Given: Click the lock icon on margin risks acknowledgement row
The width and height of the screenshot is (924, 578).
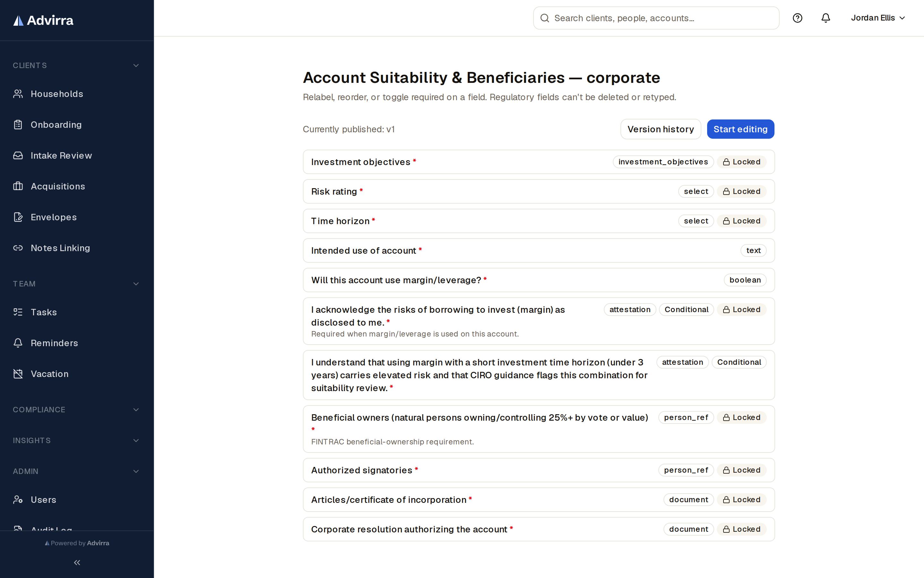Looking at the screenshot, I should tap(726, 310).
